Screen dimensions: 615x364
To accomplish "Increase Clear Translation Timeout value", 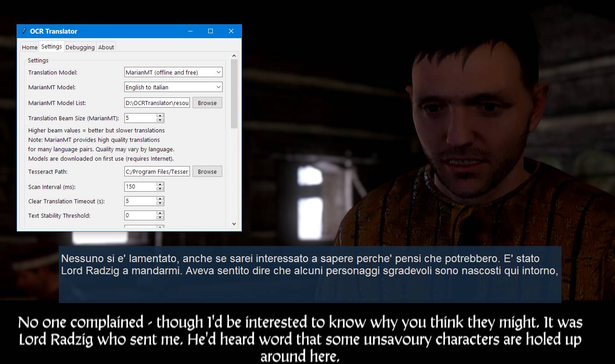I will pos(160,199).
